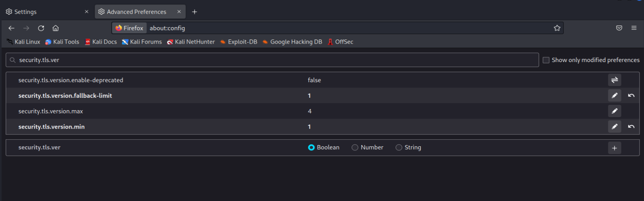Open Firefox hamburger application menu

(634, 28)
